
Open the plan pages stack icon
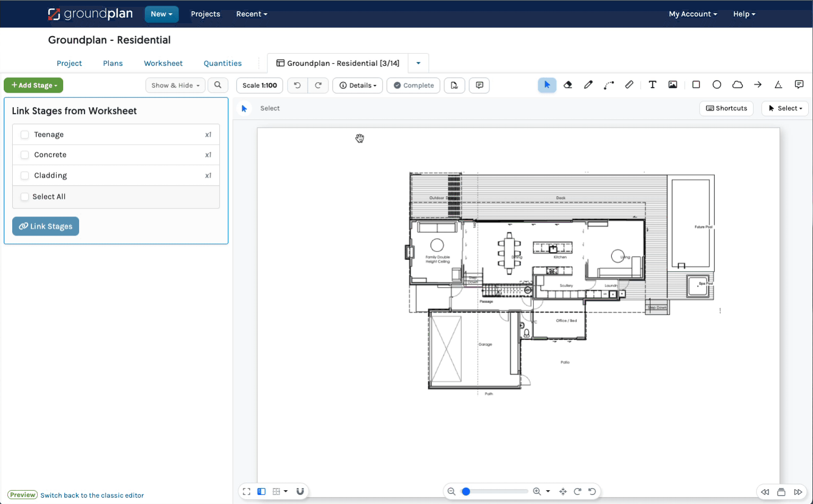coord(781,492)
